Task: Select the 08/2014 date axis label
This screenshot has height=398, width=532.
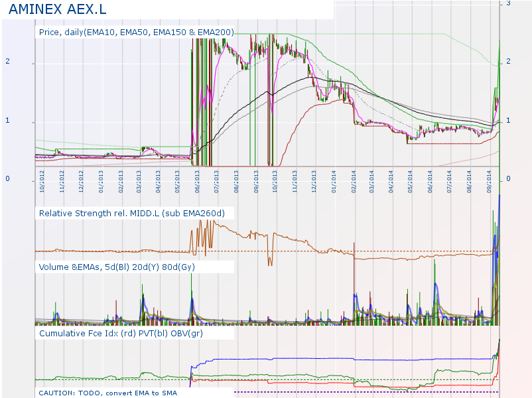Action: (x=469, y=182)
